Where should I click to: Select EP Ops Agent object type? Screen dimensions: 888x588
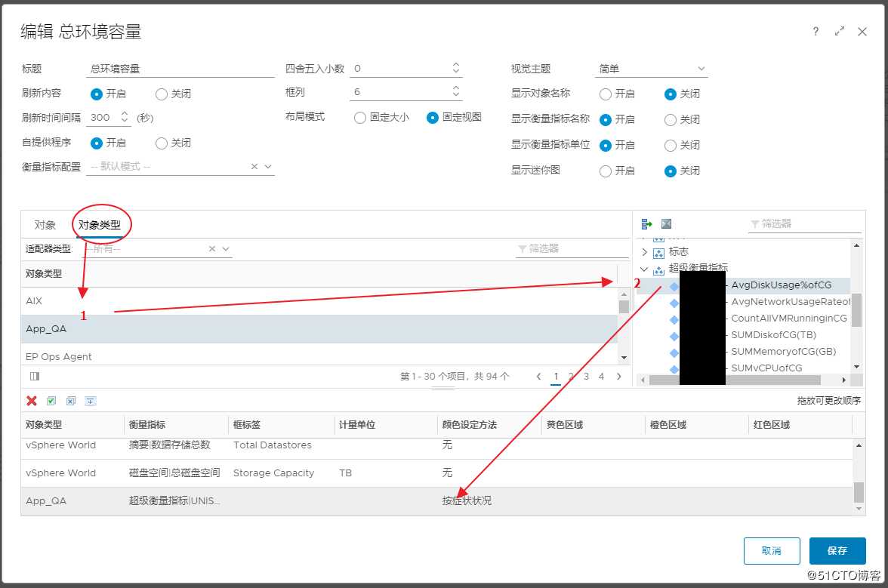319,355
